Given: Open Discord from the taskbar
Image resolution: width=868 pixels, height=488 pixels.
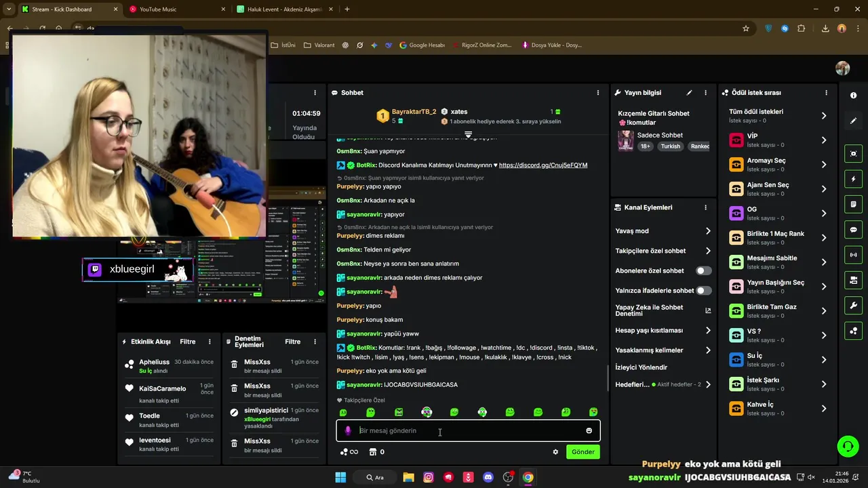Looking at the screenshot, I should (488, 477).
